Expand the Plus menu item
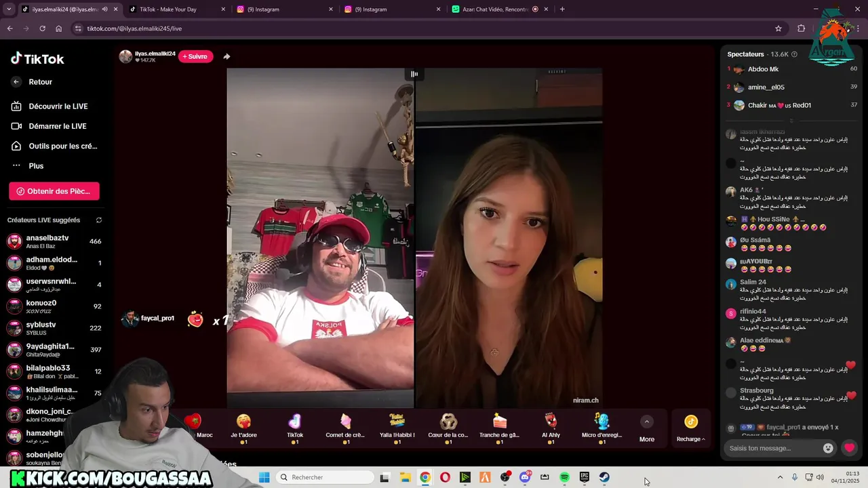 27,166
